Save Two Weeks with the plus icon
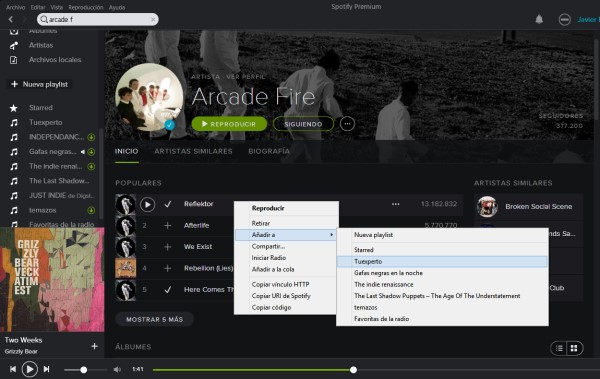The height and width of the screenshot is (379, 600). pyautogui.click(x=95, y=346)
